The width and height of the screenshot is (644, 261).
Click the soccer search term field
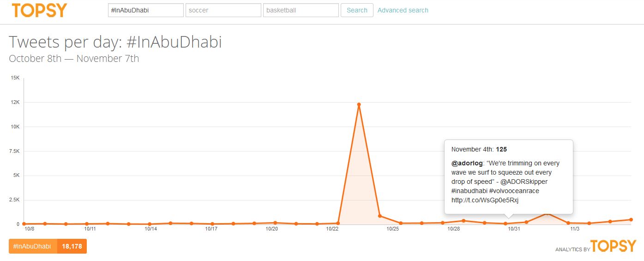click(223, 10)
